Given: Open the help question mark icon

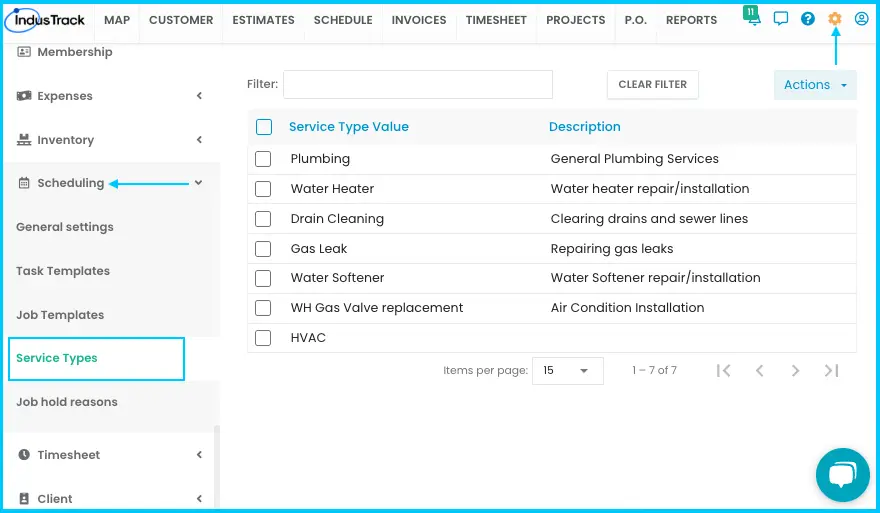Looking at the screenshot, I should 808,19.
